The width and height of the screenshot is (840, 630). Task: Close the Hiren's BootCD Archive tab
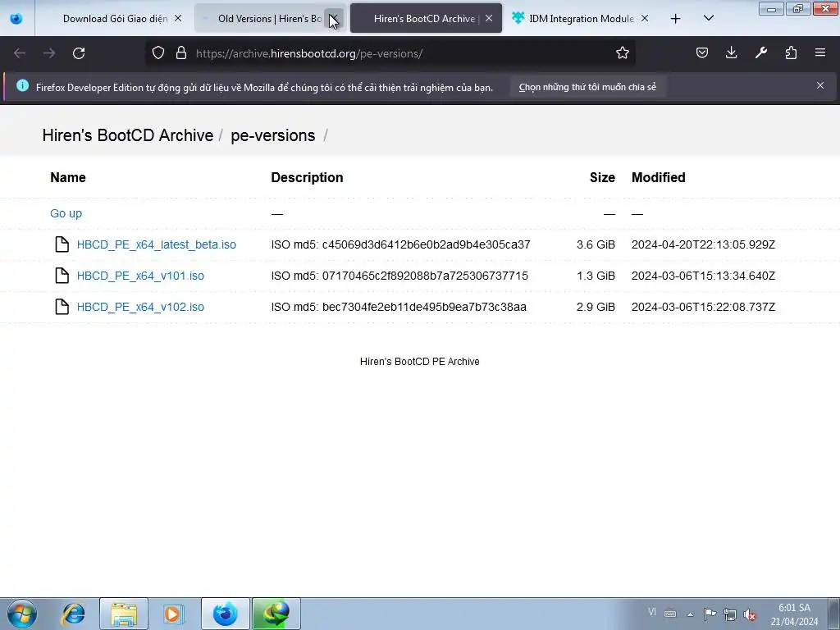[489, 19]
